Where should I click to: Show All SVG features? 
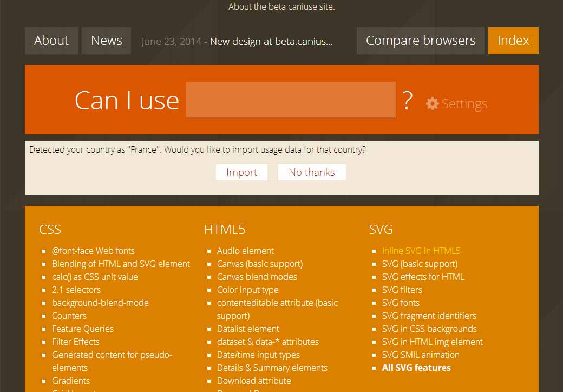point(416,368)
